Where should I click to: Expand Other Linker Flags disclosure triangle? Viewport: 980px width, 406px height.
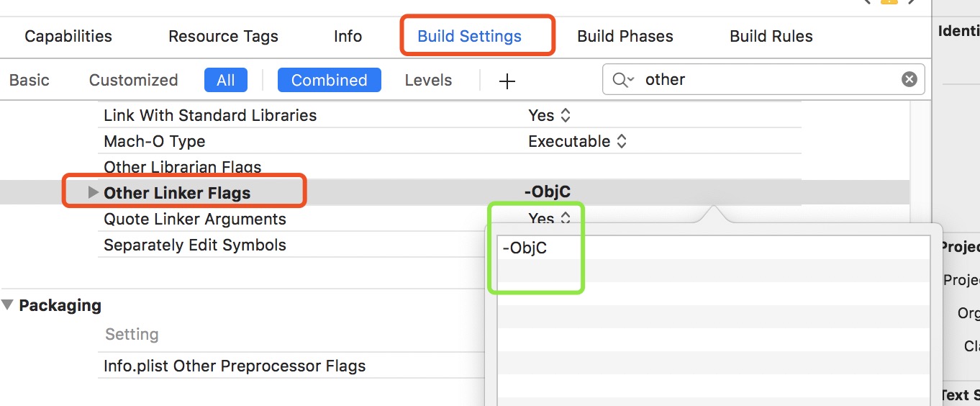(92, 193)
